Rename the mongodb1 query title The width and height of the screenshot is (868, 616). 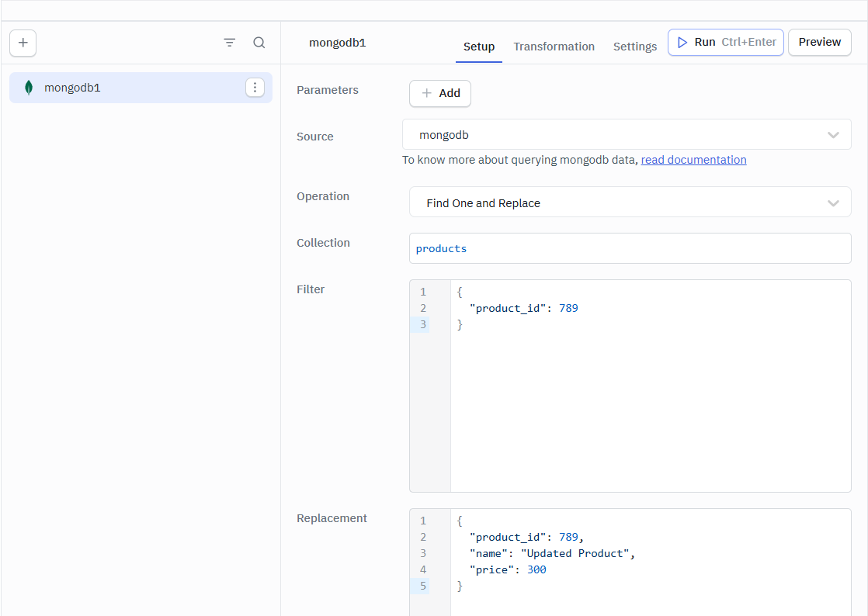tap(338, 43)
